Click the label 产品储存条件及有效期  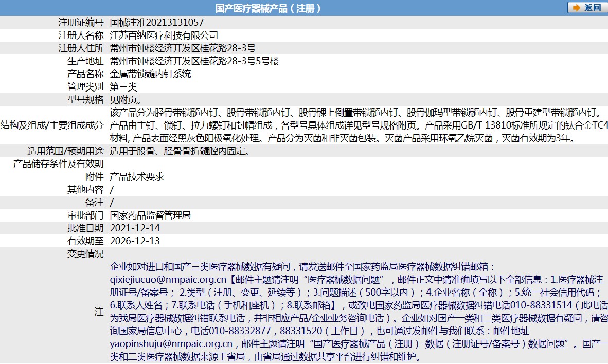pyautogui.click(x=59, y=163)
